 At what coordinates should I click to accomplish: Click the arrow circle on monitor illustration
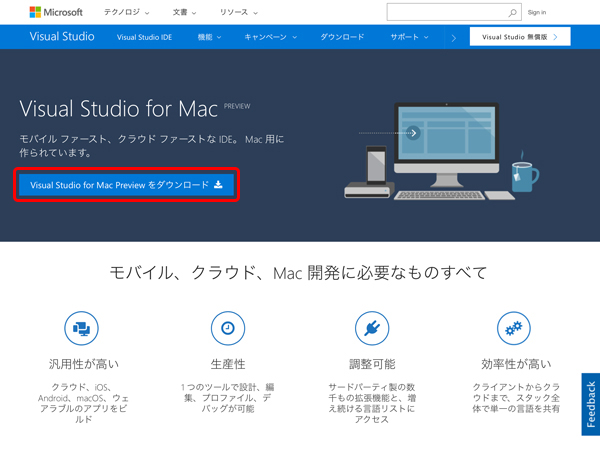[413, 133]
